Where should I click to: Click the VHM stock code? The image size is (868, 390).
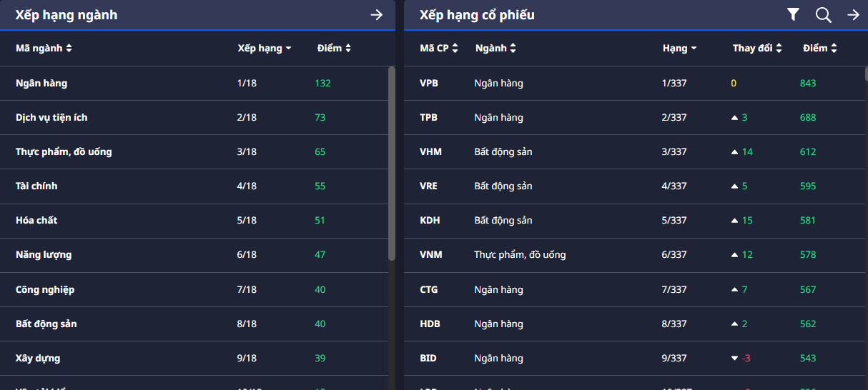point(429,152)
